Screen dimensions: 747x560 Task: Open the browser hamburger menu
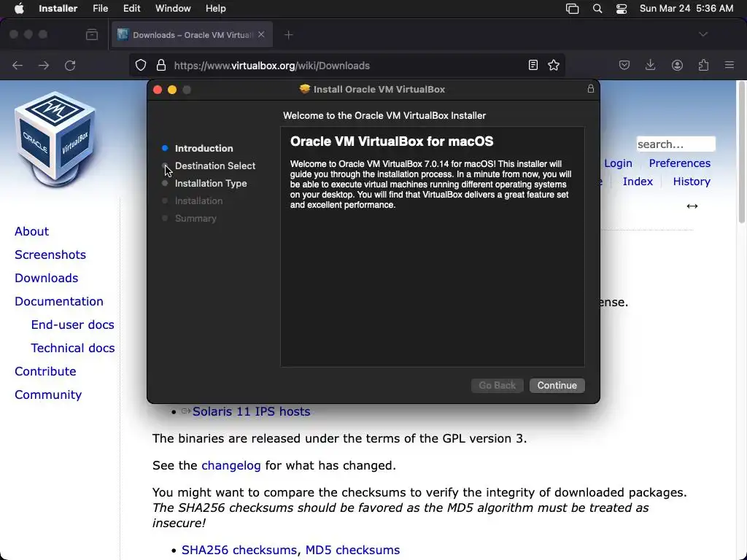pyautogui.click(x=729, y=65)
